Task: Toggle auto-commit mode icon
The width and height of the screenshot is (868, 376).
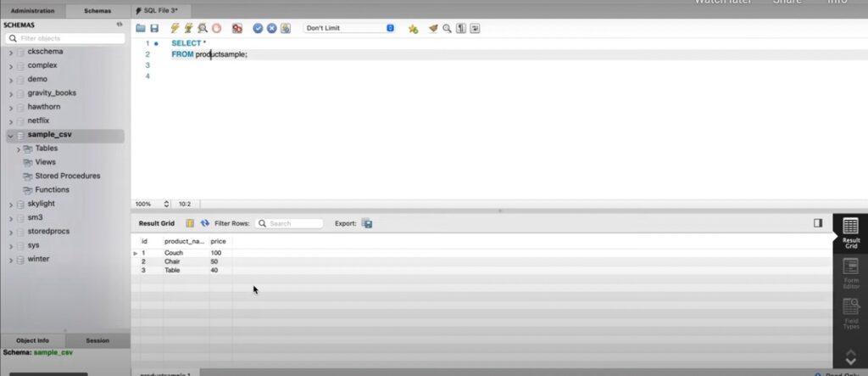Action: pos(286,28)
